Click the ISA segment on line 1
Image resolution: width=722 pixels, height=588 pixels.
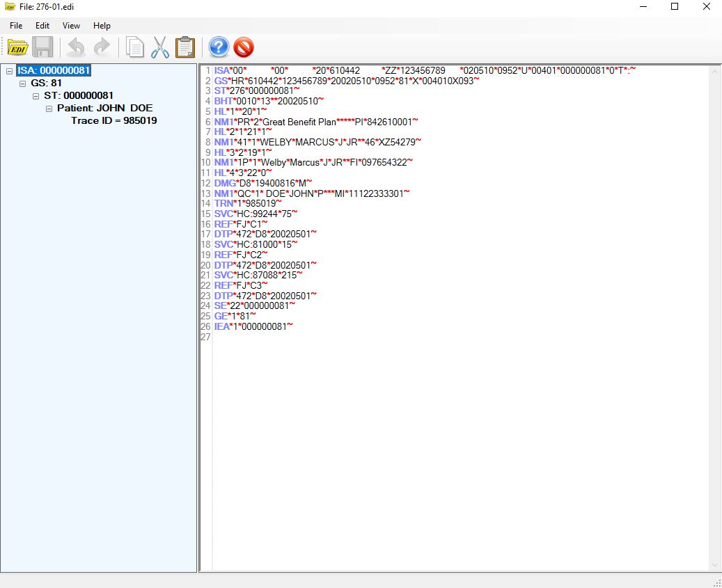pos(425,70)
